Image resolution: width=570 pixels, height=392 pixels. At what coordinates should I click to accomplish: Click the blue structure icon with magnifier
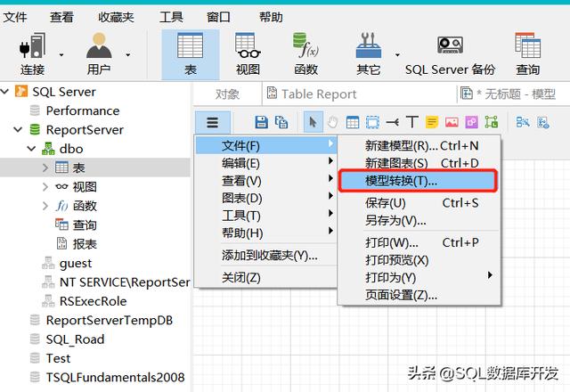pos(523,123)
